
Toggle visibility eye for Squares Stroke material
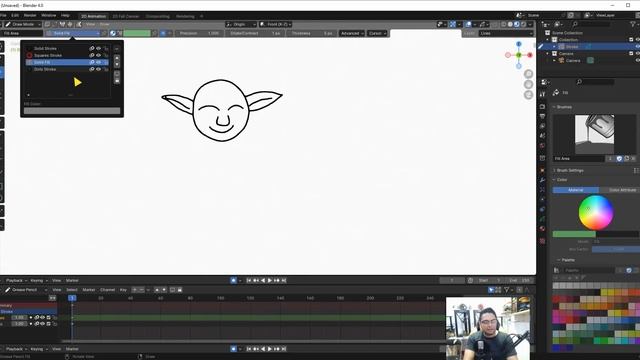(x=98, y=55)
